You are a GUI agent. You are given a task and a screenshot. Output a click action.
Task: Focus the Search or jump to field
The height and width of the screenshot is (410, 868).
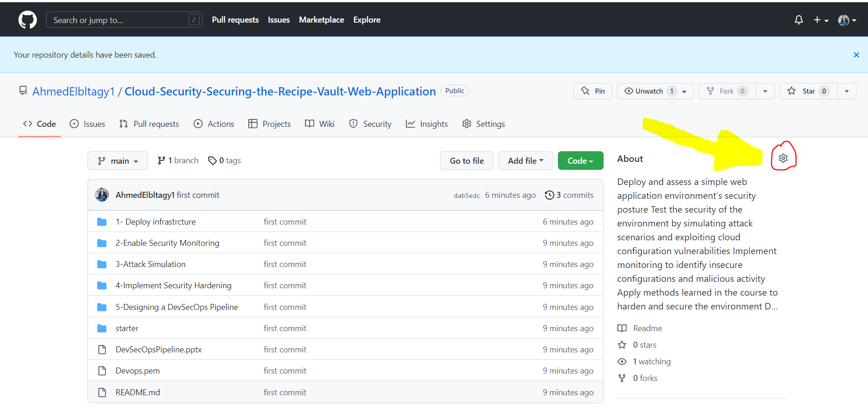[x=124, y=20]
